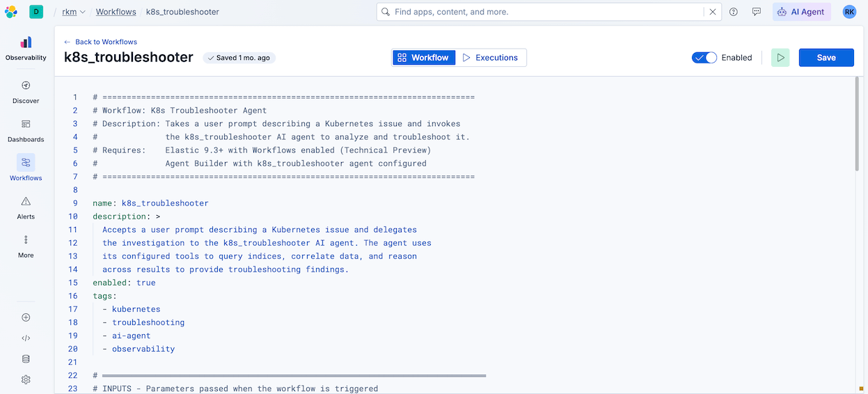The width and height of the screenshot is (868, 394).
Task: Click '# Workflow: K8s Troubleshooter Agent' comment
Action: [x=180, y=110]
